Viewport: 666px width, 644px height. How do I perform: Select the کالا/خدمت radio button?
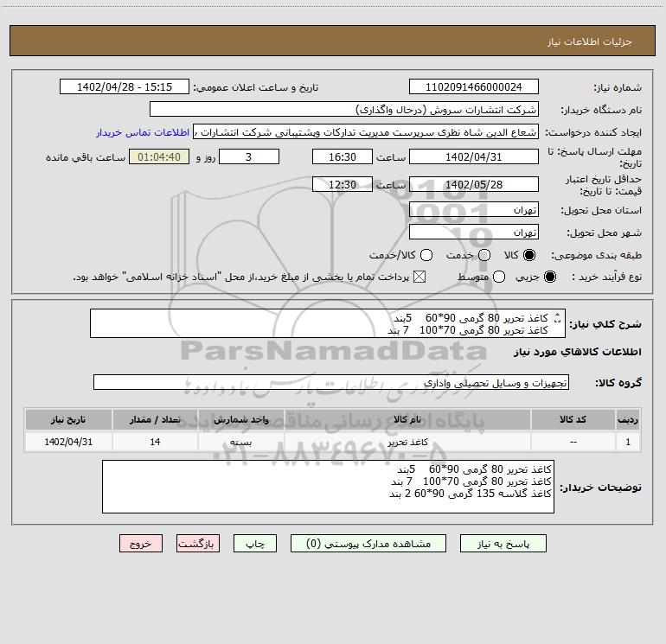point(426,255)
